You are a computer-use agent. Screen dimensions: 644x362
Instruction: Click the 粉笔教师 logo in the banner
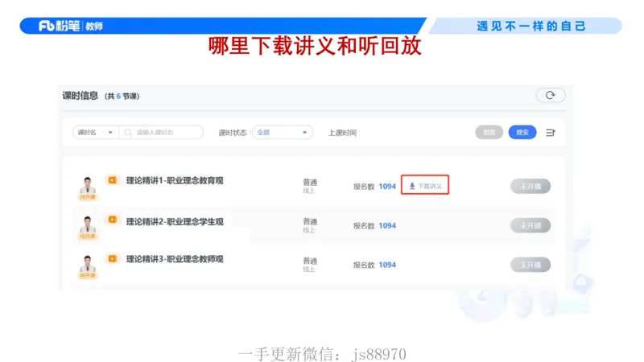71,26
